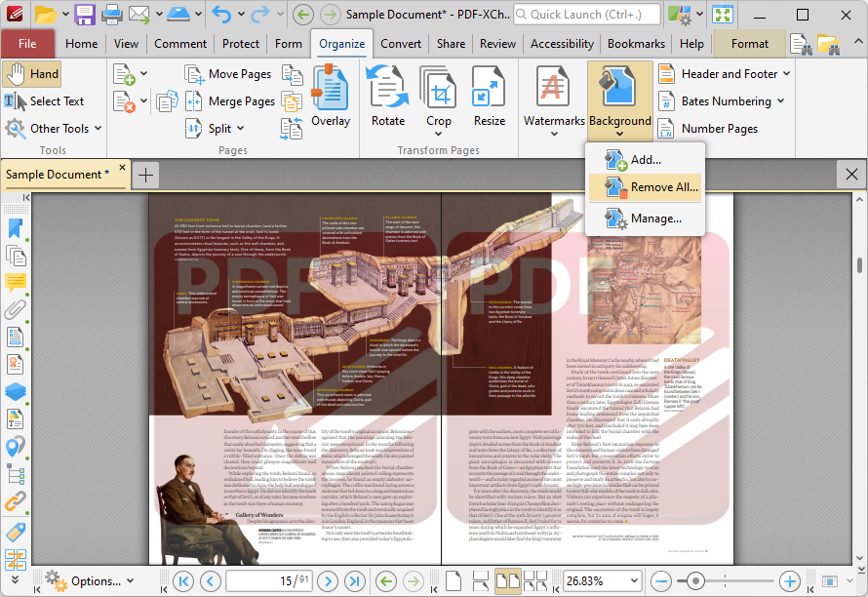Click the Merge Pages button
The image size is (868, 597).
tap(230, 100)
